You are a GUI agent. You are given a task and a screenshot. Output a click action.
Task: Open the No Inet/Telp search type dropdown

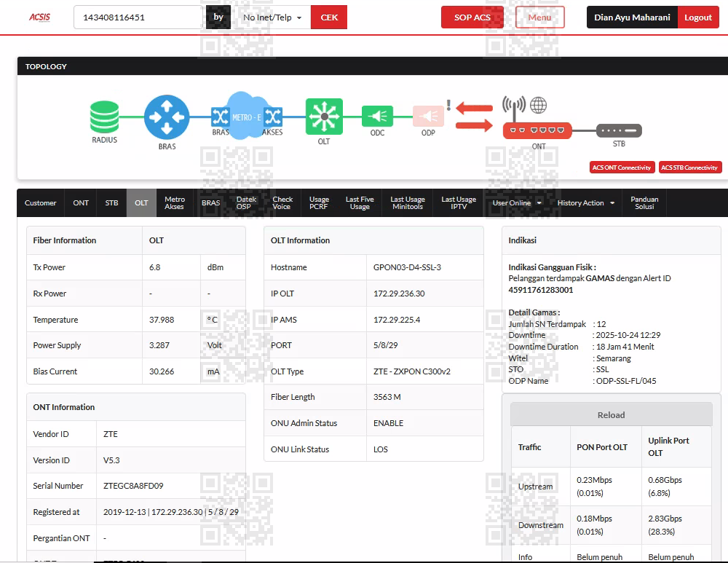coord(272,17)
